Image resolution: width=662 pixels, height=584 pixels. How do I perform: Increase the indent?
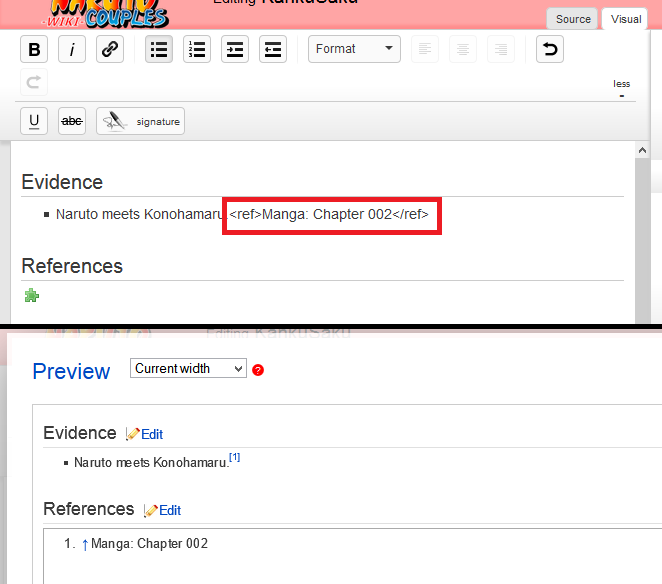click(235, 49)
